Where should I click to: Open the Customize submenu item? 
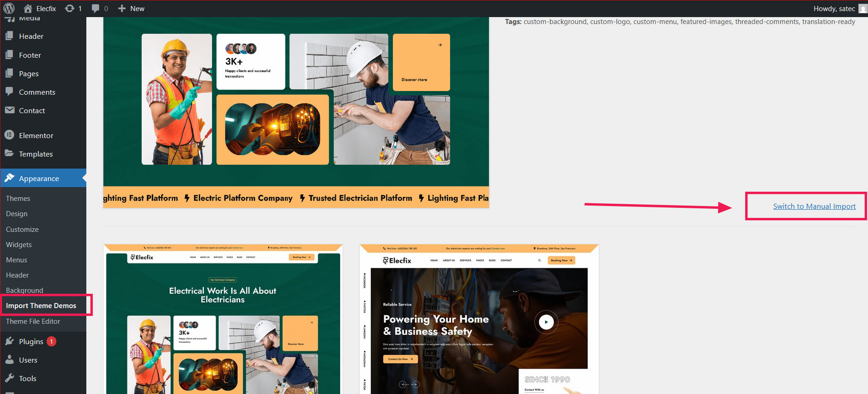22,229
